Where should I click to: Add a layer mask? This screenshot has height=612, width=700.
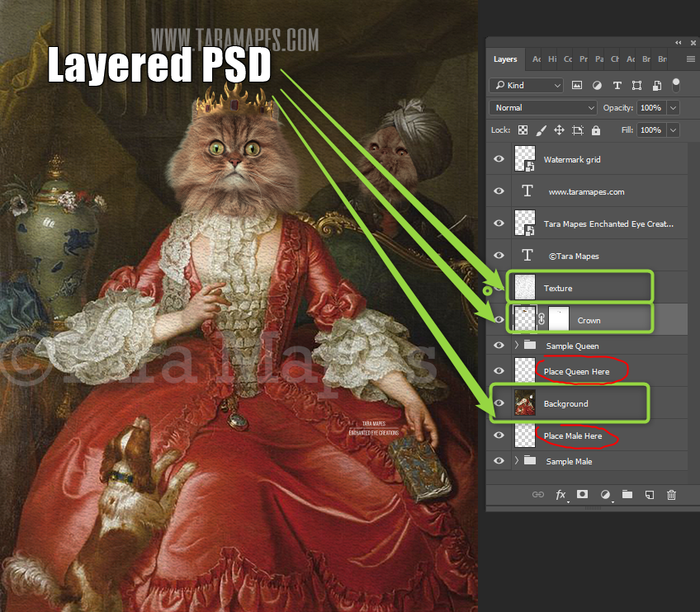(x=582, y=494)
